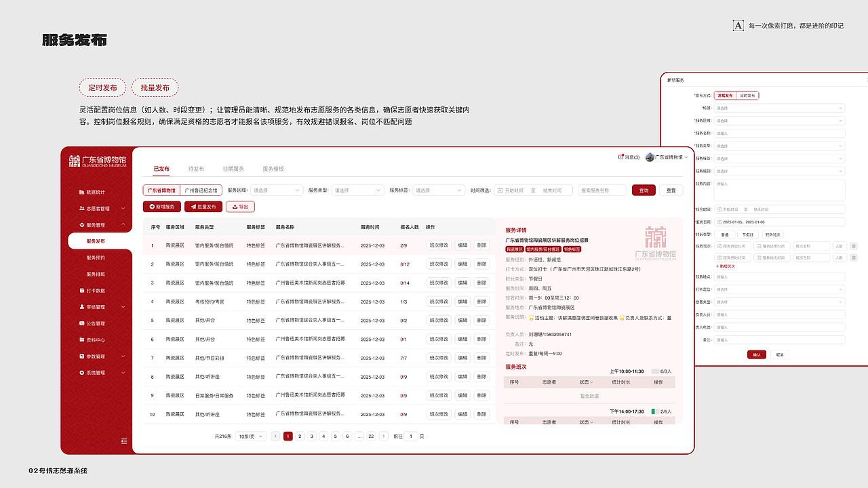Click the 数据统计 chart icon in sidebar

pos(81,192)
